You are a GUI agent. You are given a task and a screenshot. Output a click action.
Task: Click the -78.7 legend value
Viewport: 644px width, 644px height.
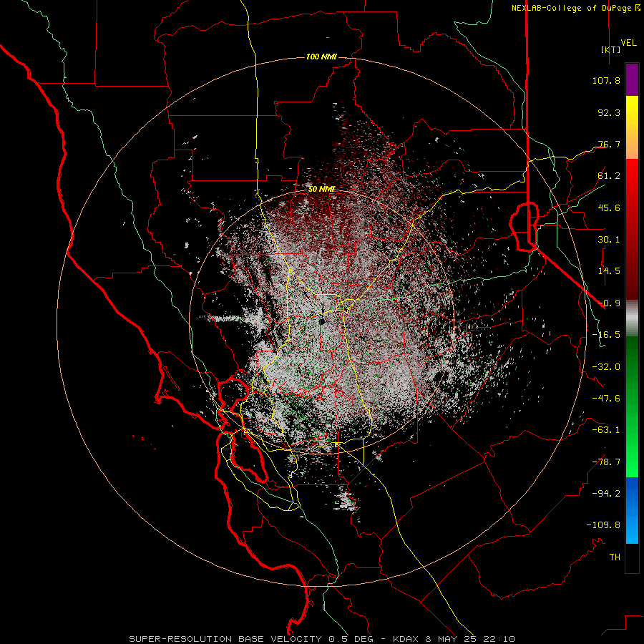[x=606, y=462]
